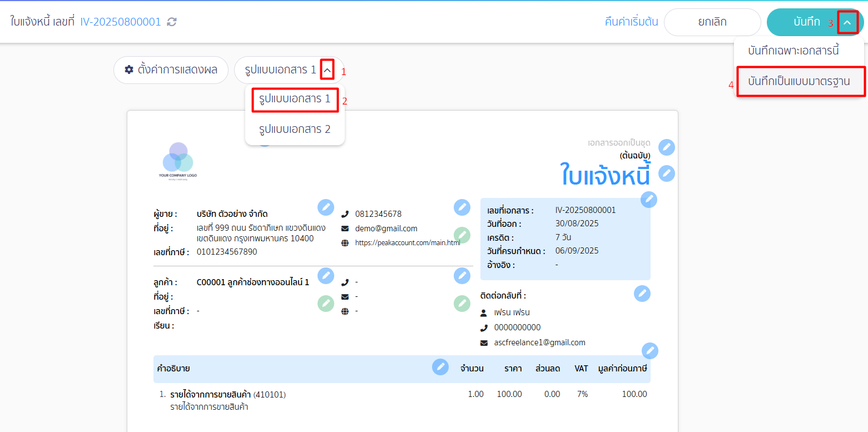The image size is (868, 432).
Task: Click the YOUR COMPANY LOGO image
Action: pyautogui.click(x=178, y=161)
